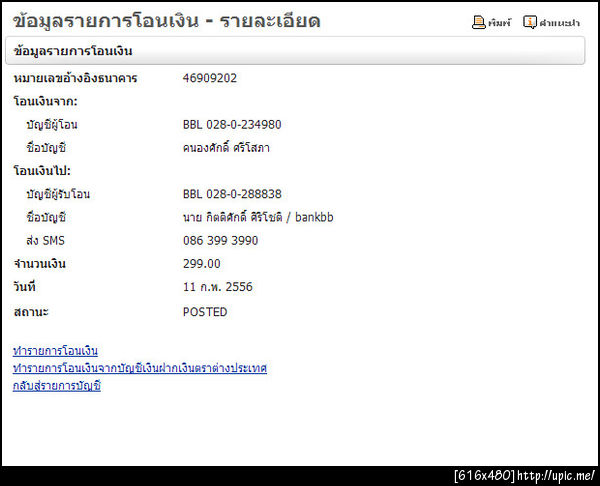Click page title ข้อมูลรายการโอนเงิน - รายละเอียด
The image size is (600, 486).
click(x=166, y=21)
